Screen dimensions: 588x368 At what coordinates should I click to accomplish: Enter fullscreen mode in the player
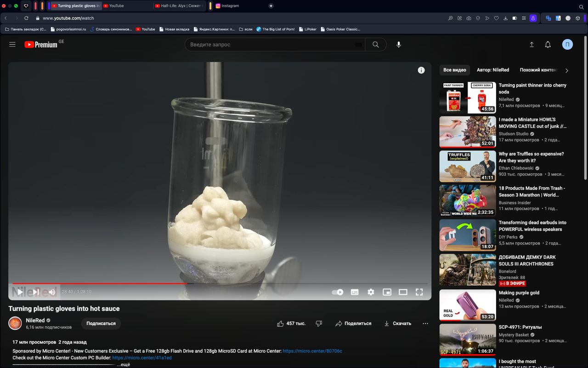point(419,292)
